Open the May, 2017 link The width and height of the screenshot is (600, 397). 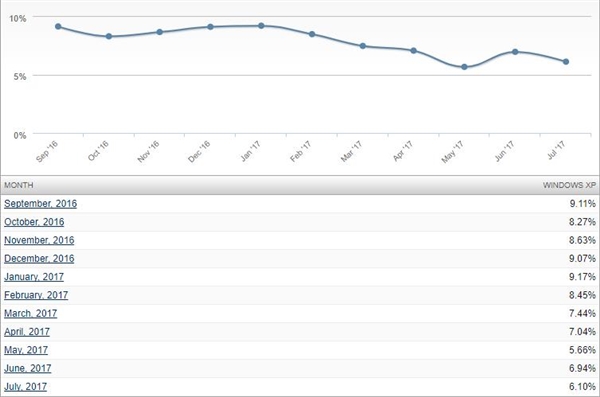(26, 350)
